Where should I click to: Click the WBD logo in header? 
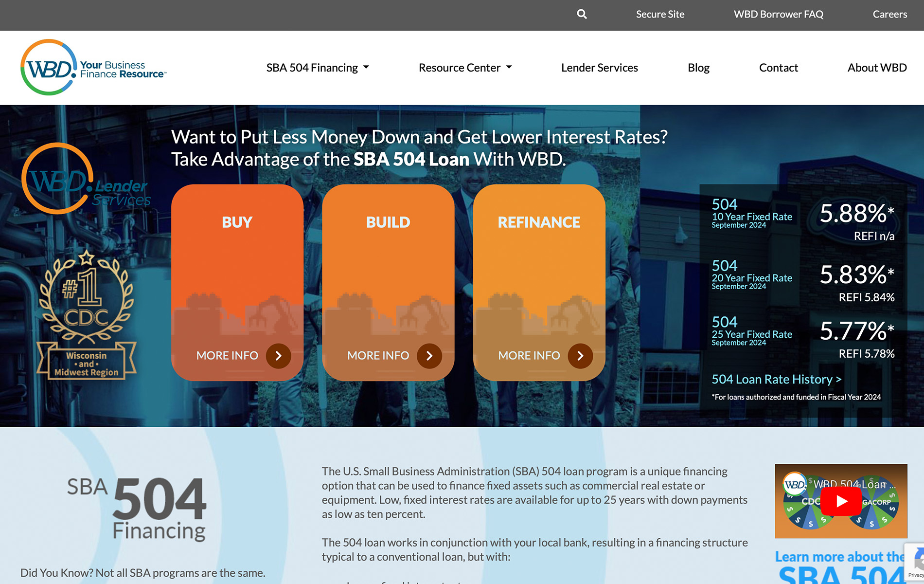93,68
